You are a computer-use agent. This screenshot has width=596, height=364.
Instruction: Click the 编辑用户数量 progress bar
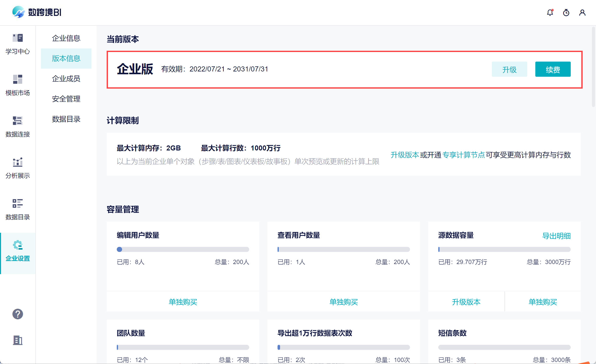coord(183,249)
